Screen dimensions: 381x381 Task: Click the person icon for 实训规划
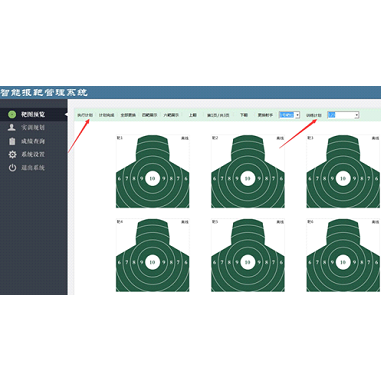12,127
